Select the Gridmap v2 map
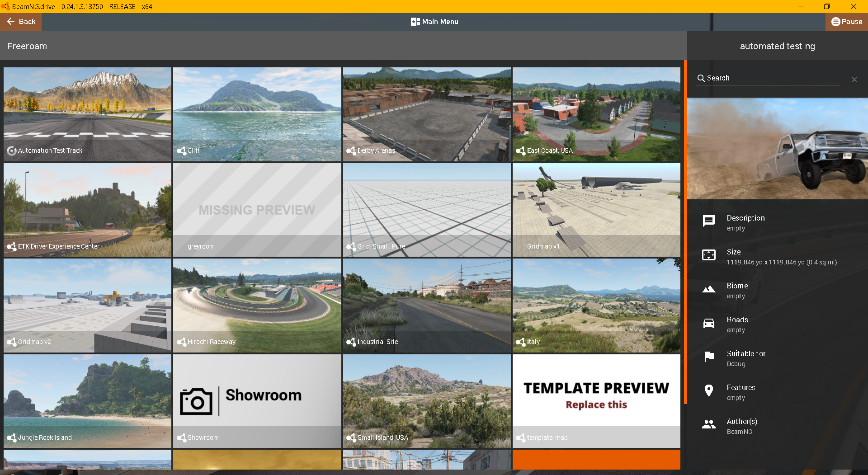 pyautogui.click(x=87, y=306)
